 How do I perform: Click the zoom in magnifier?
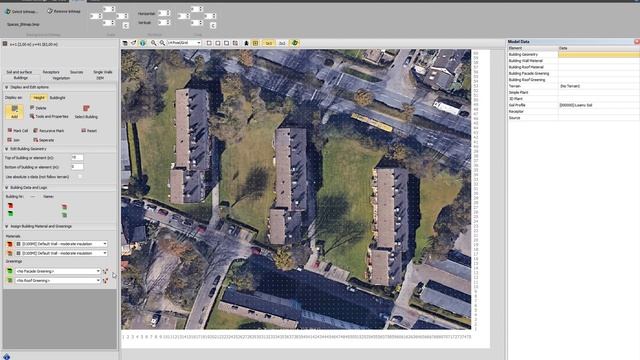coord(153,43)
